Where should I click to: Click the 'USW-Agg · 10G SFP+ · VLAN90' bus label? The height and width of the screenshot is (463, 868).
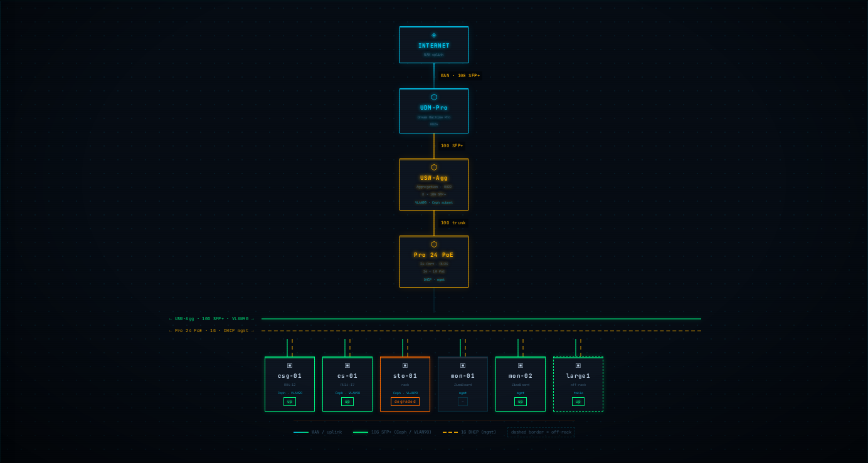[x=212, y=319]
